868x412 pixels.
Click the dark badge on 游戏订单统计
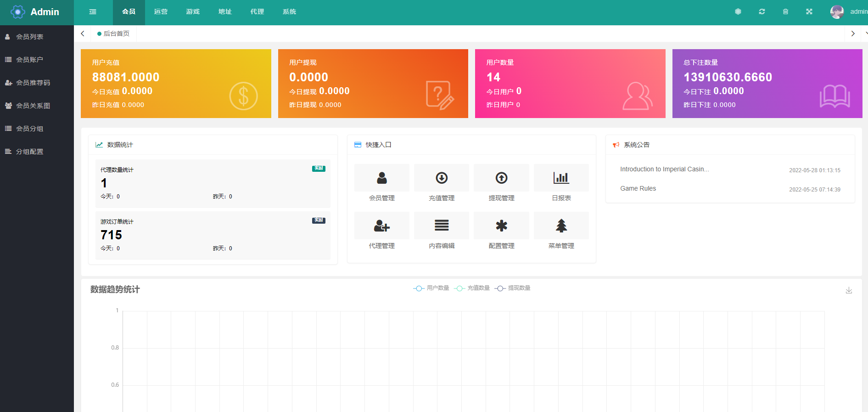[x=319, y=220]
